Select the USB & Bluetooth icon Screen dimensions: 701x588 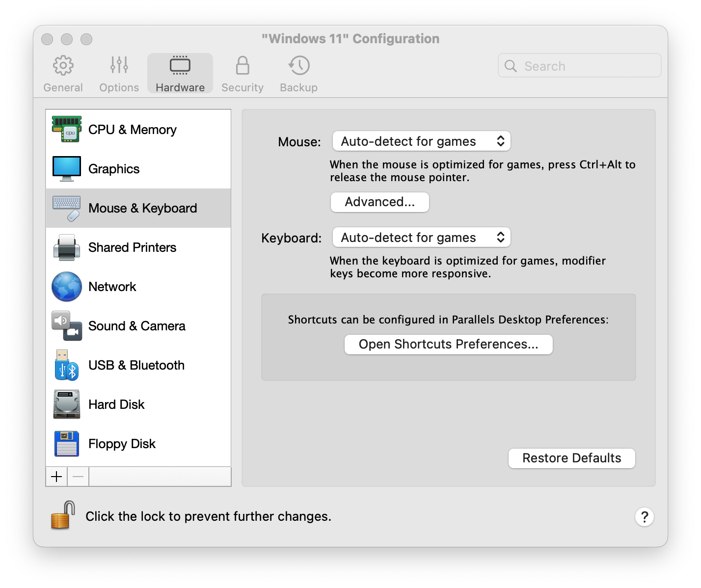[67, 365]
